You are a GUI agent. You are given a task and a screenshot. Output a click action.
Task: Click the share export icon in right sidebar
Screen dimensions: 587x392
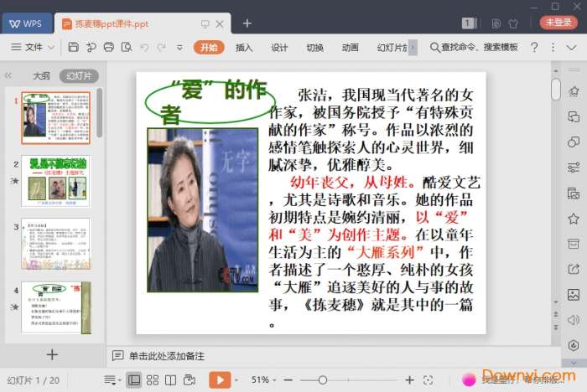[x=574, y=269]
